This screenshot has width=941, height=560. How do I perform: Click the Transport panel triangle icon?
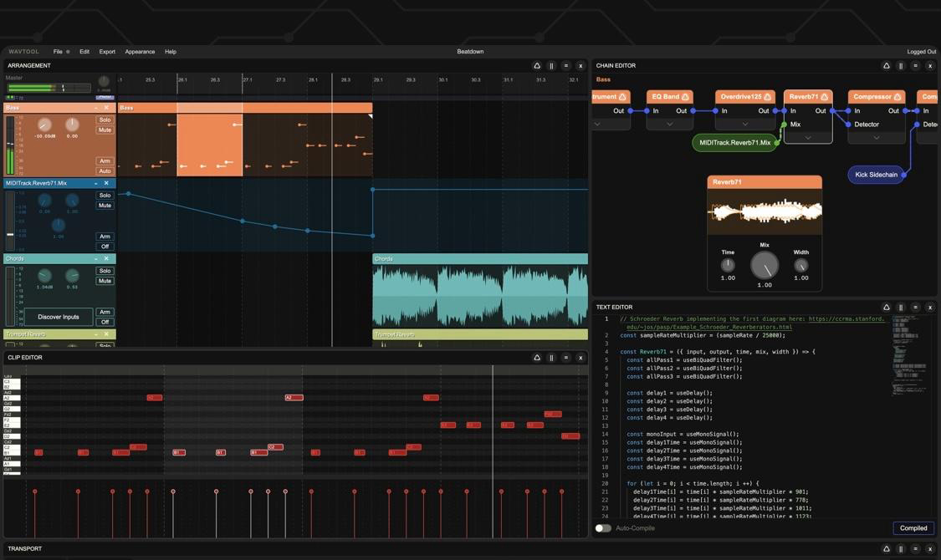pyautogui.click(x=887, y=548)
